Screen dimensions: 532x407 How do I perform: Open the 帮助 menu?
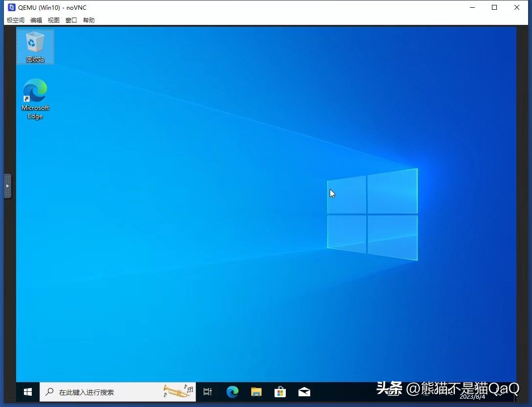click(89, 20)
